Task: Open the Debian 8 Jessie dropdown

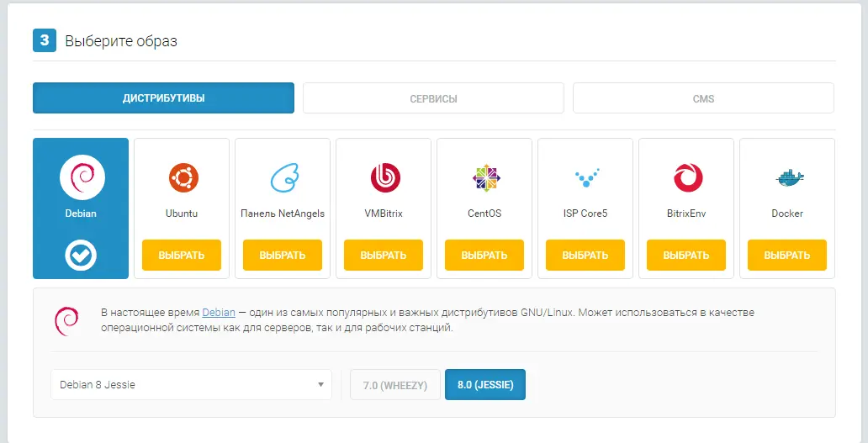Action: (x=191, y=384)
